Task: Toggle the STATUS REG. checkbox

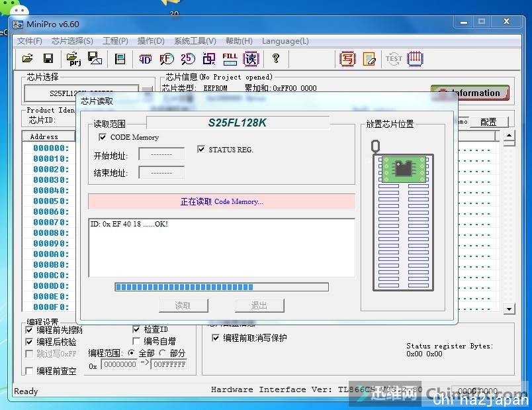Action: tap(201, 149)
